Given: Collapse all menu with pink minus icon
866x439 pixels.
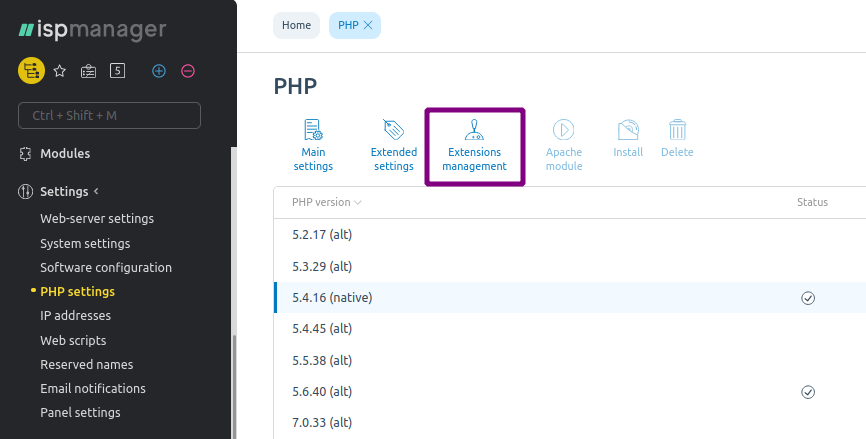Looking at the screenshot, I should (x=188, y=71).
